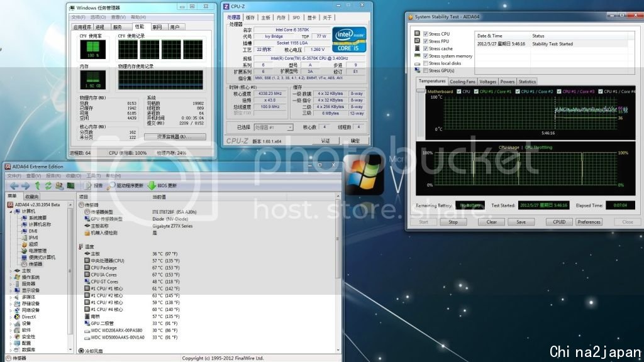The width and height of the screenshot is (644, 362).
Task: Switch to the 进程 tab in Task Manager
Action: click(x=100, y=27)
